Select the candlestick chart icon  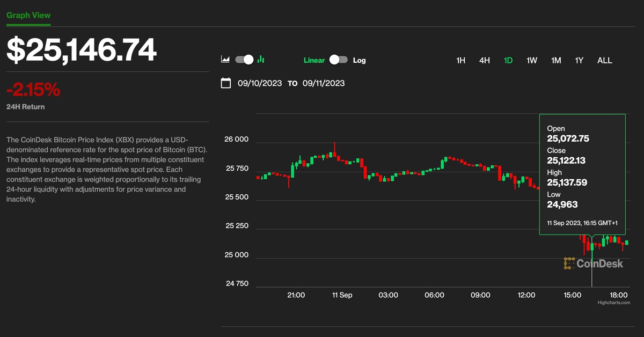click(260, 60)
